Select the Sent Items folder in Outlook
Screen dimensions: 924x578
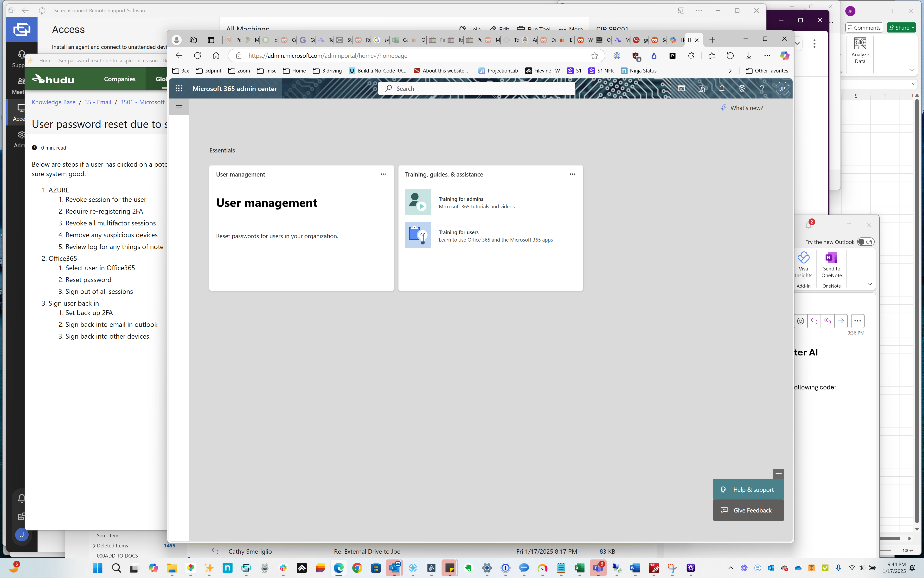pos(109,536)
